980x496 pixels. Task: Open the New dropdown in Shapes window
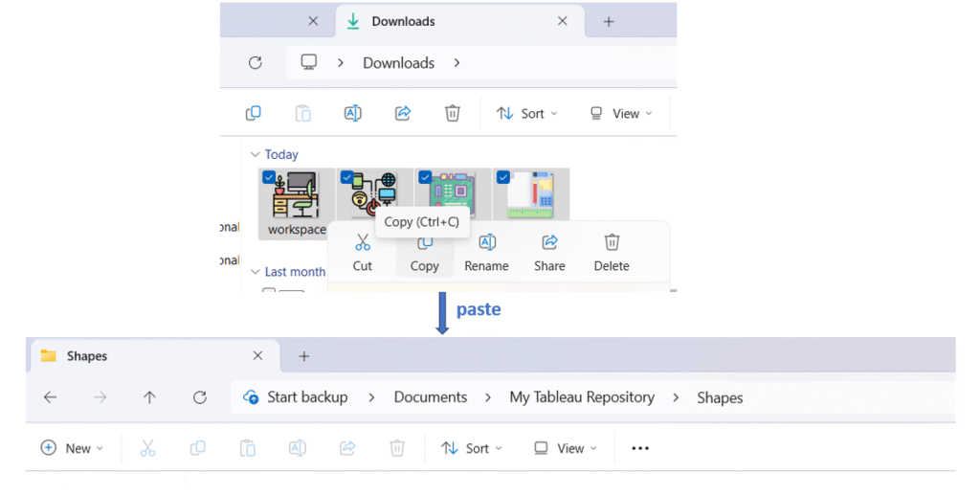point(73,448)
